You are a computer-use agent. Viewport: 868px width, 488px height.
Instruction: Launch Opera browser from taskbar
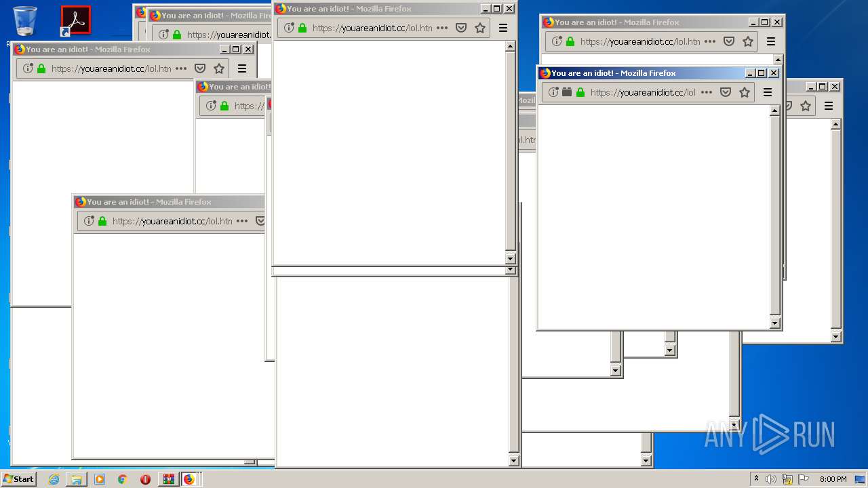[x=145, y=479]
